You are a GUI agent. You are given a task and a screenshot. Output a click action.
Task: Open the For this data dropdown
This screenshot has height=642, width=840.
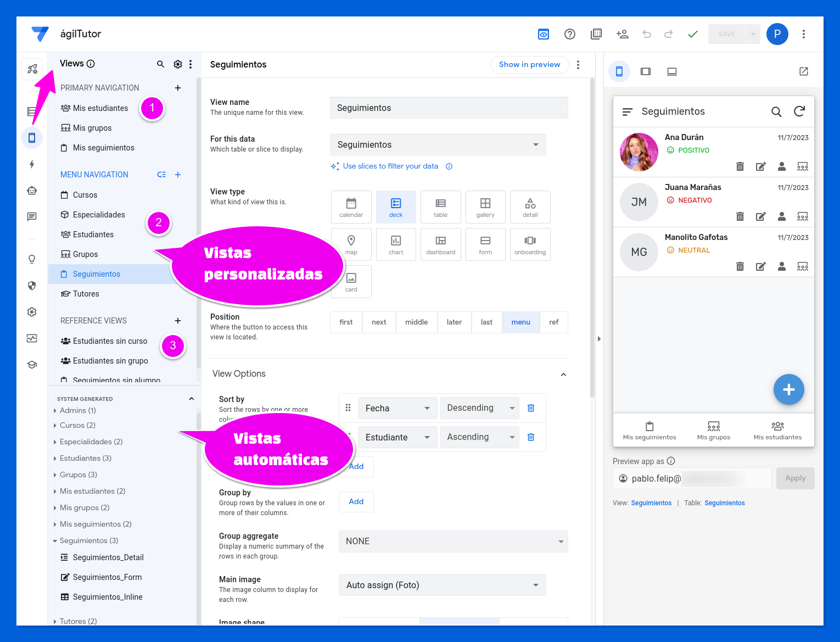[x=438, y=144]
